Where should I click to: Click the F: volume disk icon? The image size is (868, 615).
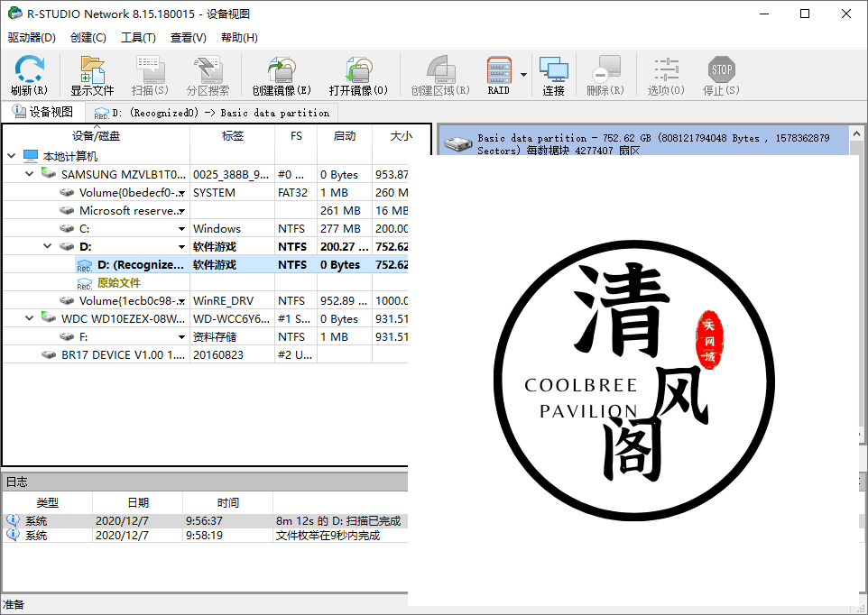tap(67, 337)
